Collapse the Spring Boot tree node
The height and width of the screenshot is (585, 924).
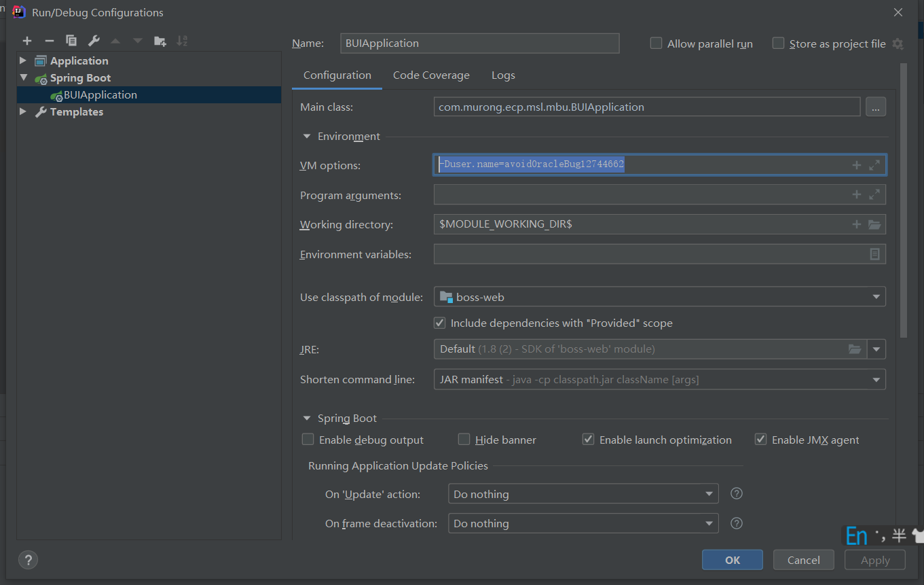(x=24, y=77)
